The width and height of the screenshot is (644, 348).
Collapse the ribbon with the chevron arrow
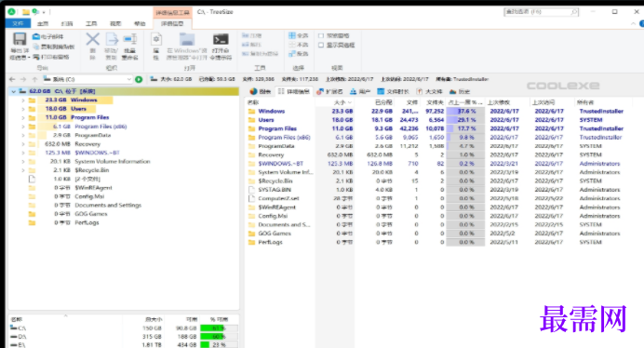[x=633, y=24]
